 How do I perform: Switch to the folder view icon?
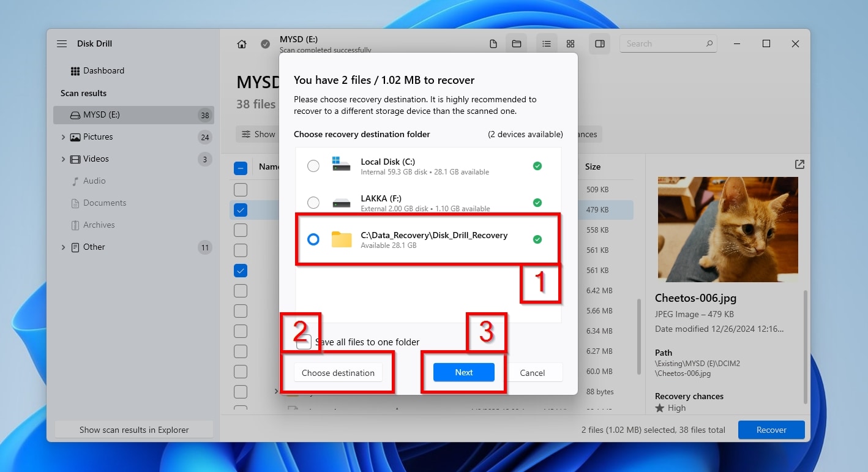click(x=517, y=44)
